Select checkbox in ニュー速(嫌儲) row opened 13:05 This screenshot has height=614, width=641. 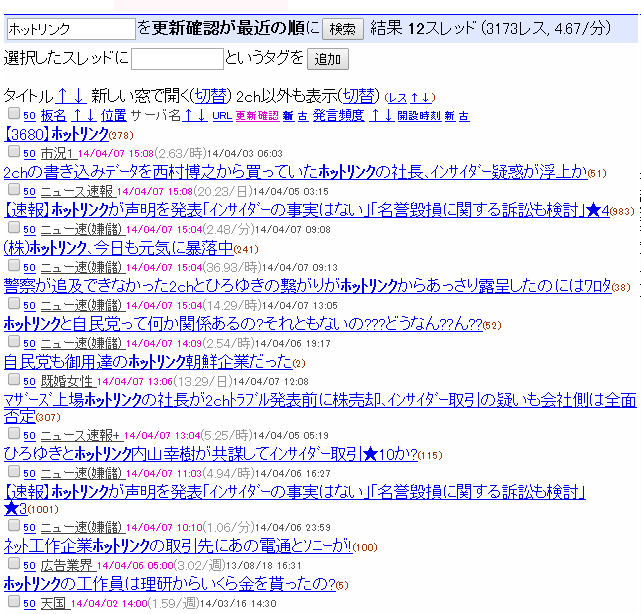click(14, 303)
